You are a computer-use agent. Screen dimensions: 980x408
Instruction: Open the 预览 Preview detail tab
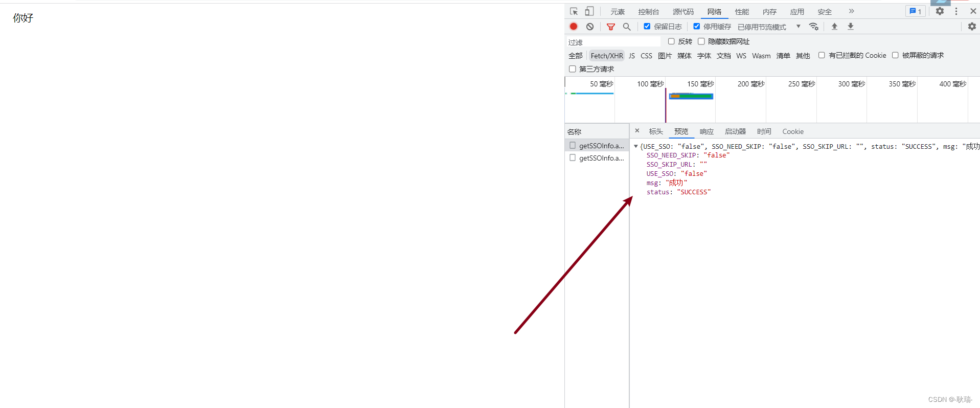point(681,131)
